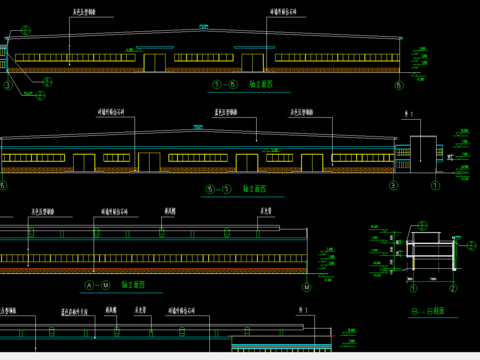Click axis bubble 15 at right end of ①-⑮ elevation
This screenshot has width=480, height=360.
(x=399, y=85)
